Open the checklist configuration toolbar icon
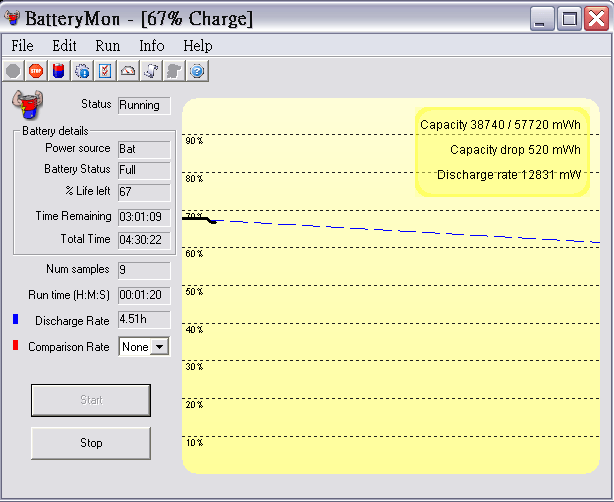The image size is (614, 502). click(x=105, y=71)
